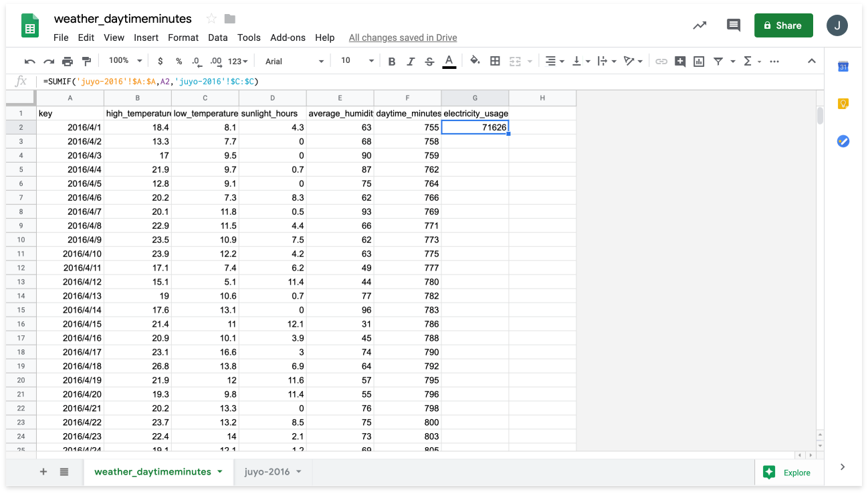The height and width of the screenshot is (494, 868).
Task: Click the Undo arrow icon
Action: tap(30, 61)
